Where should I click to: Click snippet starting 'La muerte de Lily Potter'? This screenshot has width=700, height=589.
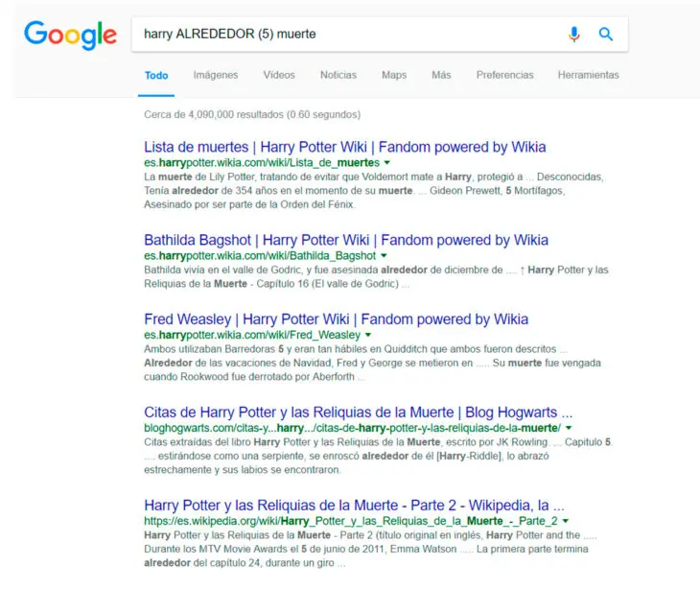pos(374,191)
